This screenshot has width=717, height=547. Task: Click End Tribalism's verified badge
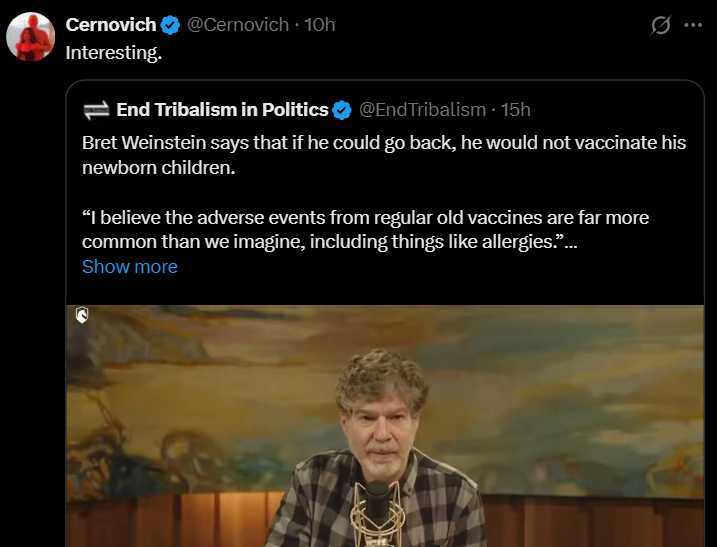click(x=341, y=109)
